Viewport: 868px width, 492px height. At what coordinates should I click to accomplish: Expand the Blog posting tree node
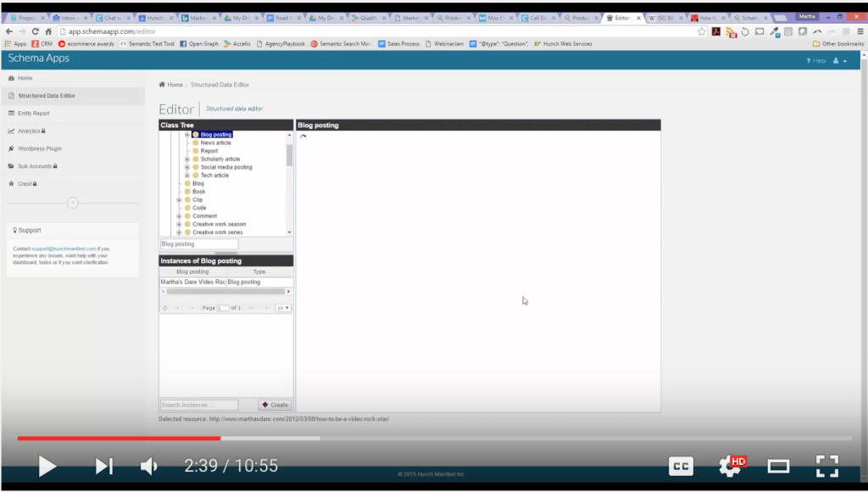[x=187, y=135]
